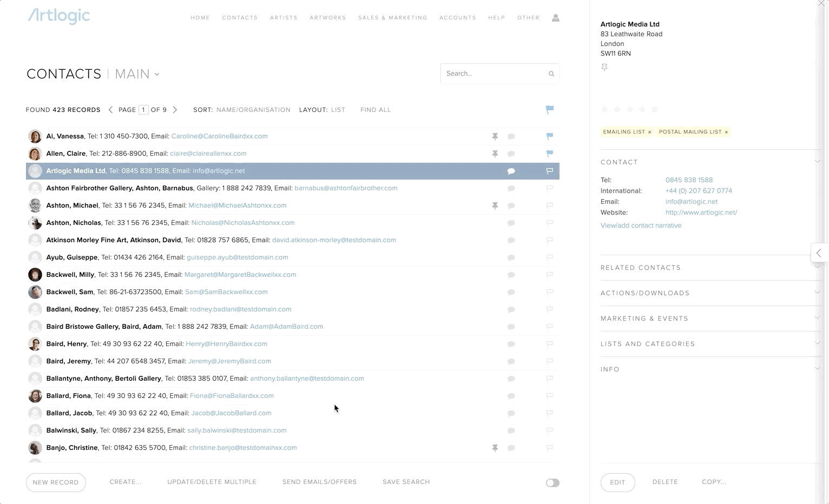Open the Sales & Marketing menu
Screen dimensions: 829x504
point(392,18)
